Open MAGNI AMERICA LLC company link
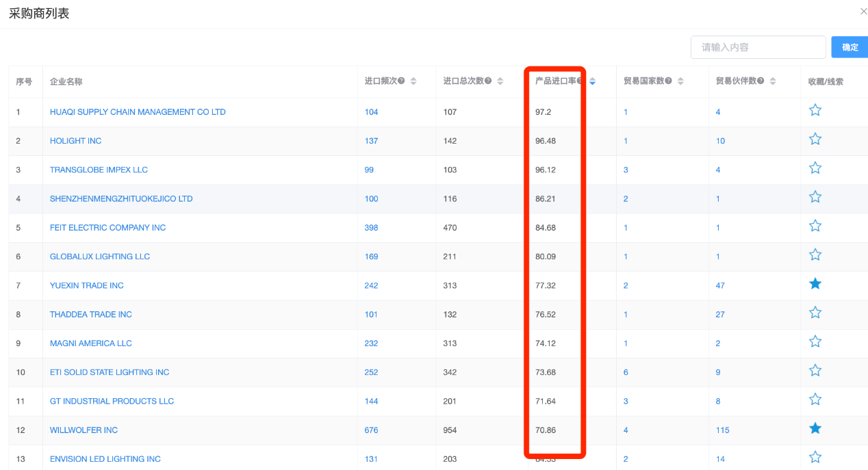The width and height of the screenshot is (868, 470). pyautogui.click(x=91, y=343)
